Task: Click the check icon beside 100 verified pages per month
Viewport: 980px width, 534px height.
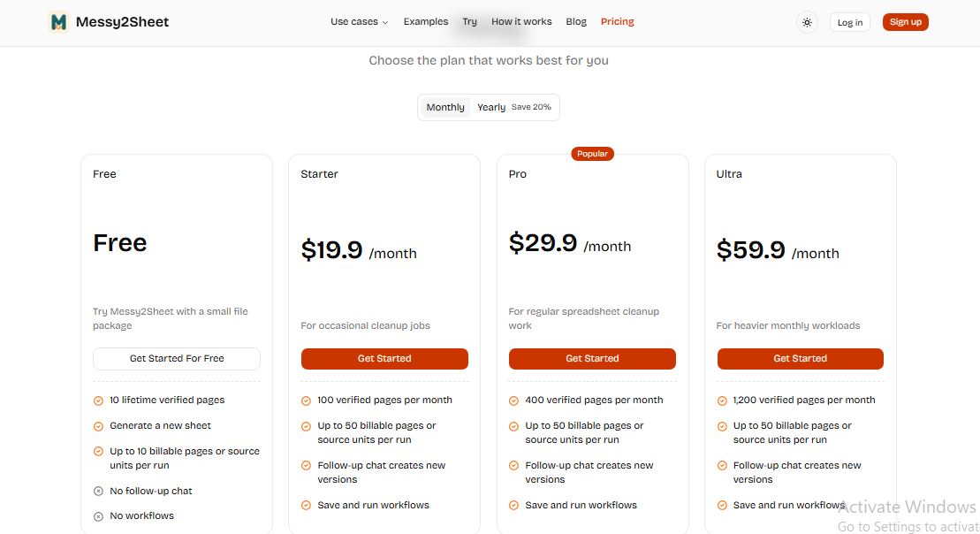Action: point(306,400)
